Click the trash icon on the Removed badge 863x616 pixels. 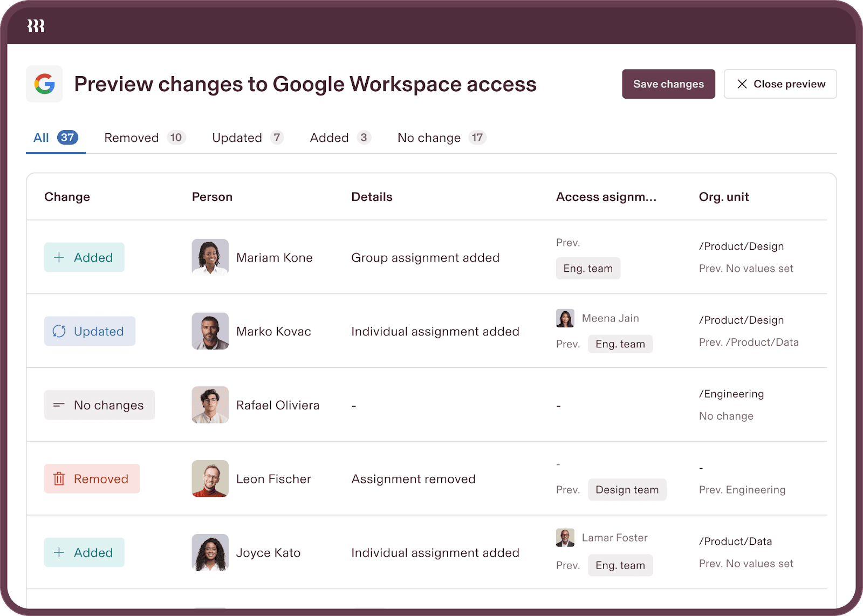point(59,479)
